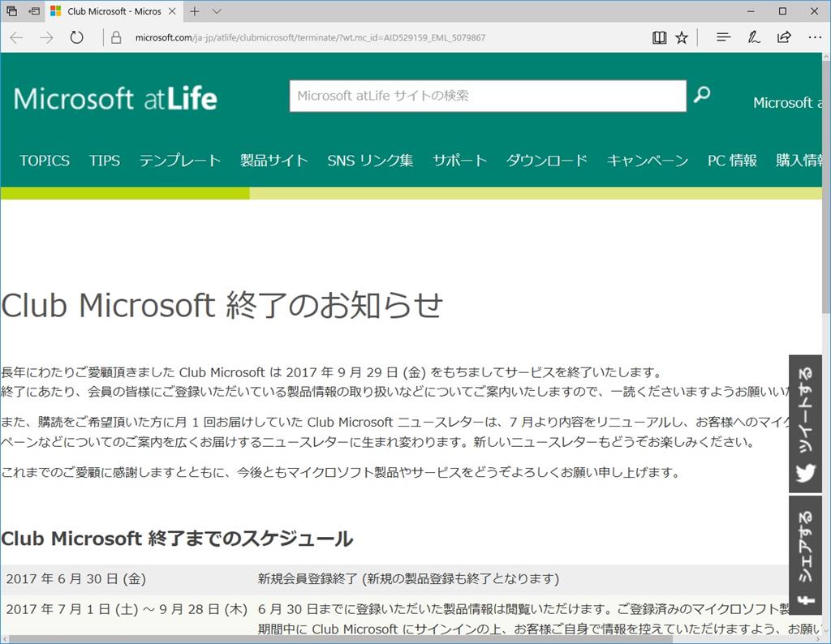Open the Edge More (...) menu
The width and height of the screenshot is (831, 644).
click(815, 37)
